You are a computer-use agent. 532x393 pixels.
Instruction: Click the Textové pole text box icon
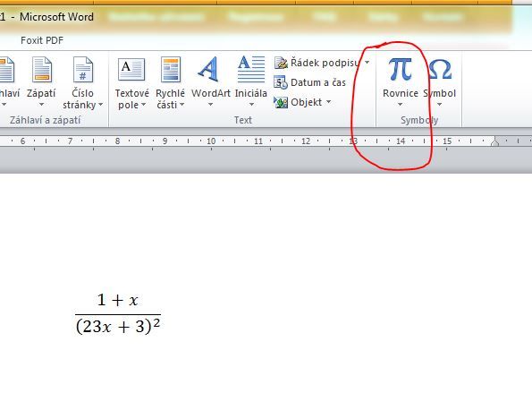click(131, 69)
